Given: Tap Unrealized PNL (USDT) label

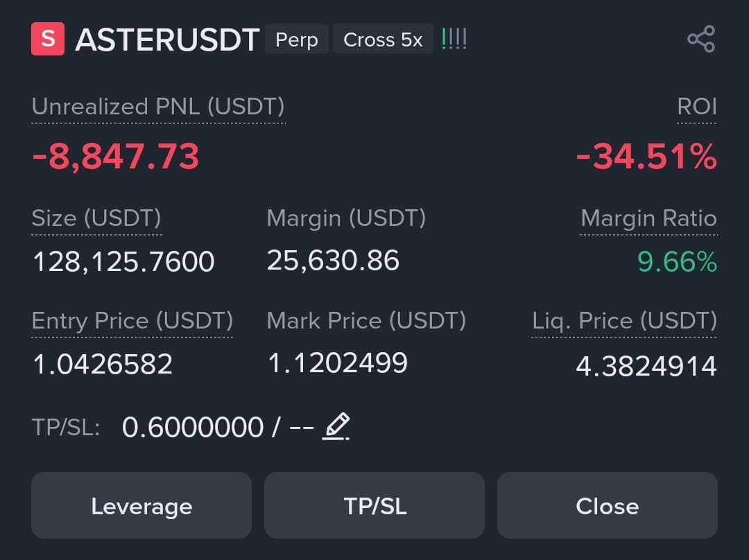Looking at the screenshot, I should 158,107.
